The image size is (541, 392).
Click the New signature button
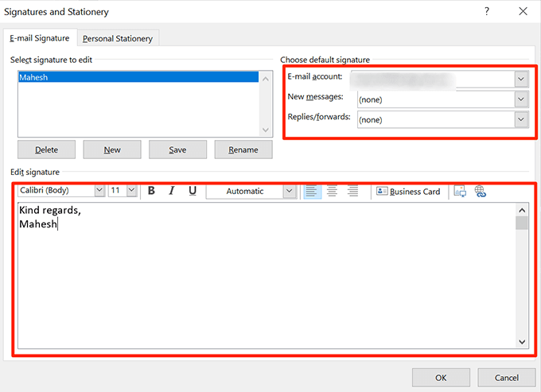[112, 149]
